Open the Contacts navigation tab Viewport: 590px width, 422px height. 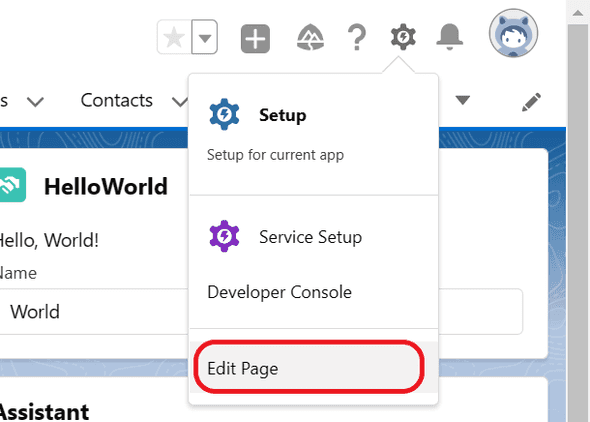[x=117, y=100]
